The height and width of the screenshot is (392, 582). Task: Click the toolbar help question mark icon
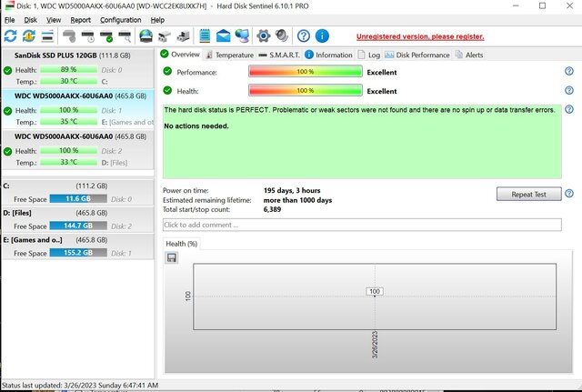(303, 36)
